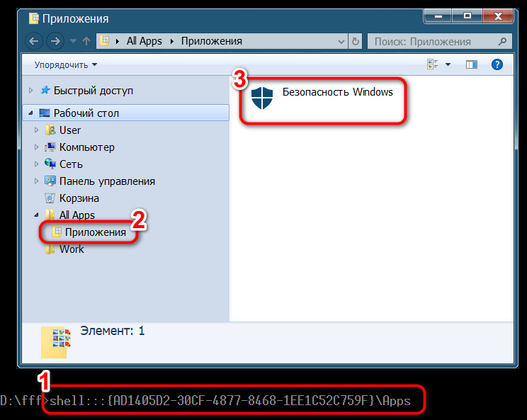Screen dimensions: 527x420
Task: Click All Apps in the address breadcrumb
Action: click(144, 41)
